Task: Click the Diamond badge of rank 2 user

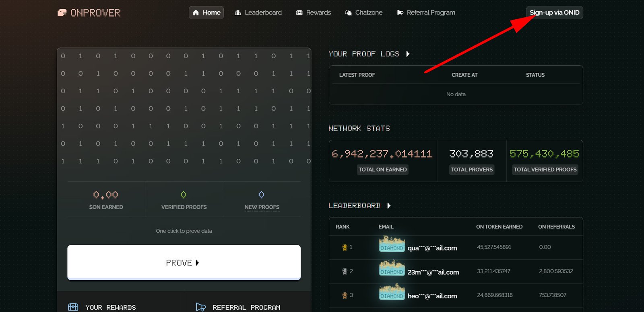Action: click(x=392, y=268)
